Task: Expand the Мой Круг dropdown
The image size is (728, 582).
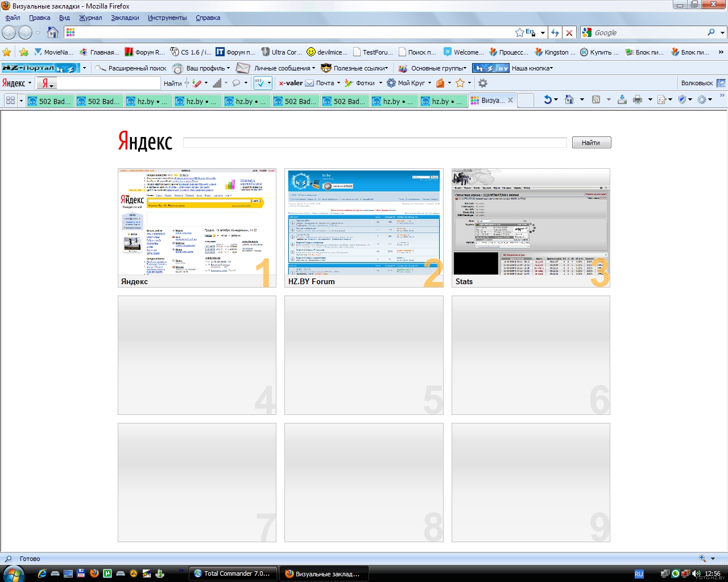Action: 429,83
